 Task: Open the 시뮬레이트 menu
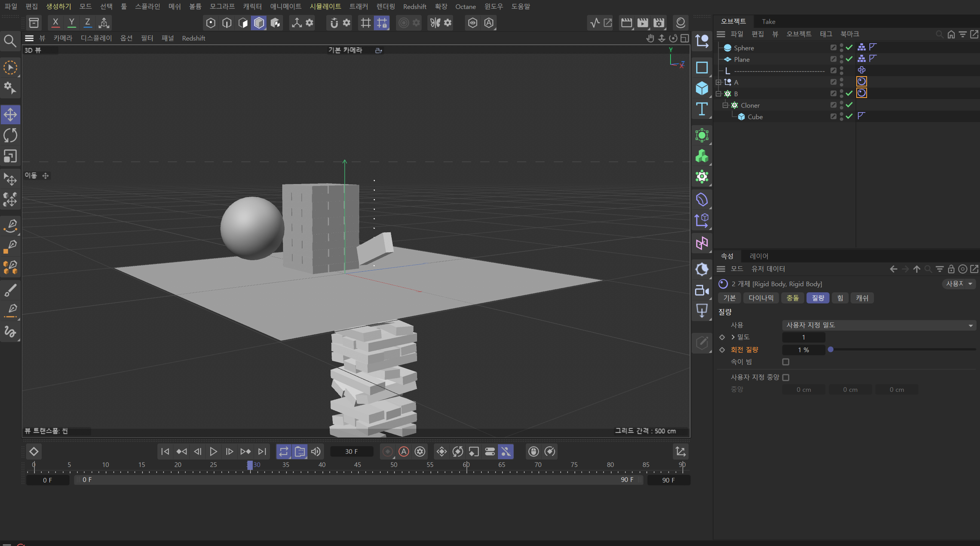coord(325,7)
